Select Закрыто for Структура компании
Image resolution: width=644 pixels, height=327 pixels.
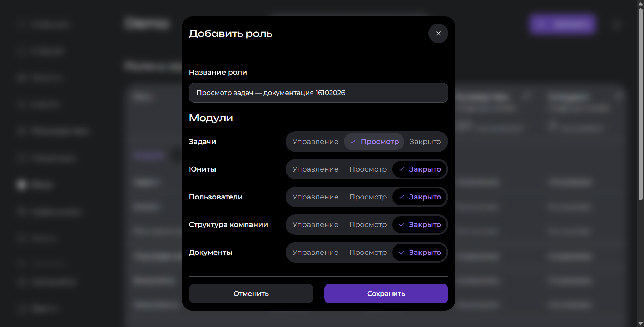(419, 224)
